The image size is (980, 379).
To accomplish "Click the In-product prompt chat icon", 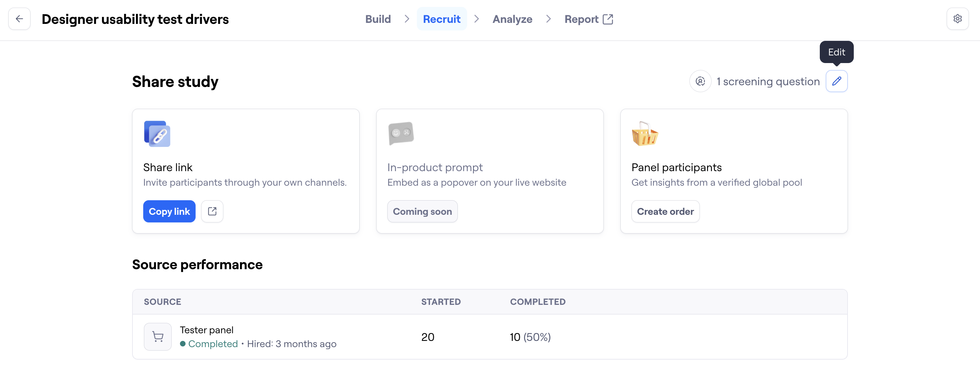I will pyautogui.click(x=401, y=133).
